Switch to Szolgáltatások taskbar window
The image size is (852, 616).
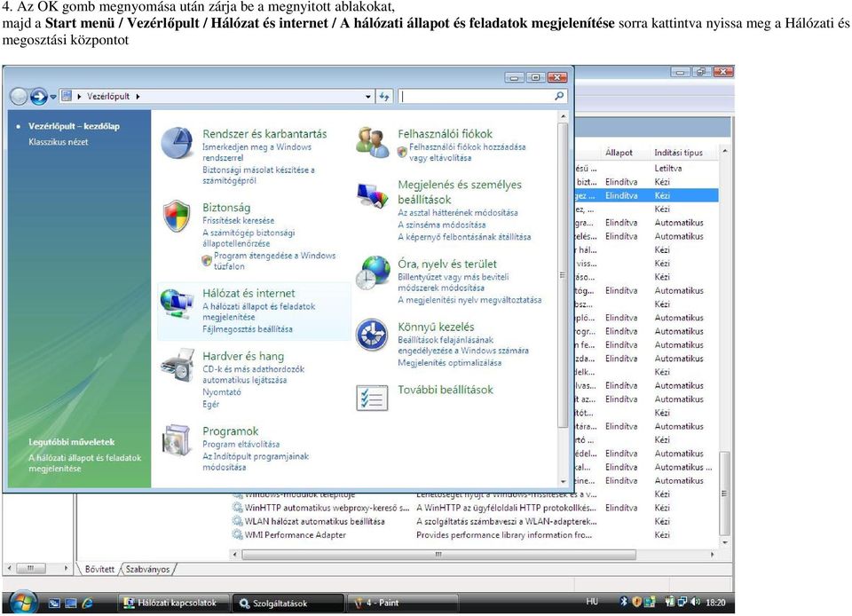coord(288,603)
